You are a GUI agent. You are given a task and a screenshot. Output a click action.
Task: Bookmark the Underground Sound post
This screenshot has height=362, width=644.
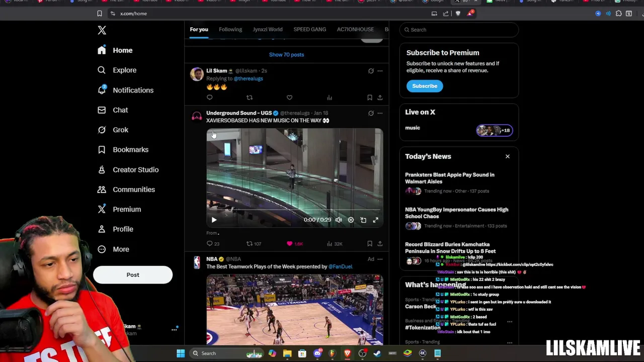pos(369,244)
